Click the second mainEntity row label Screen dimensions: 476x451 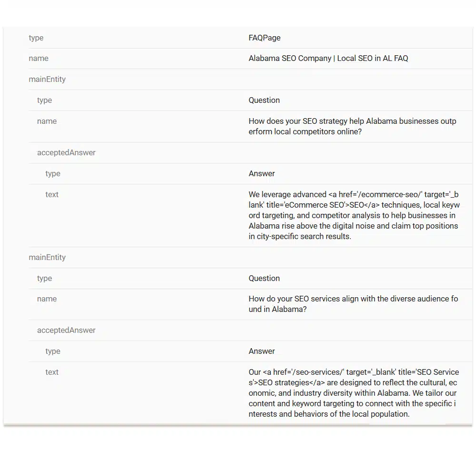[47, 258]
